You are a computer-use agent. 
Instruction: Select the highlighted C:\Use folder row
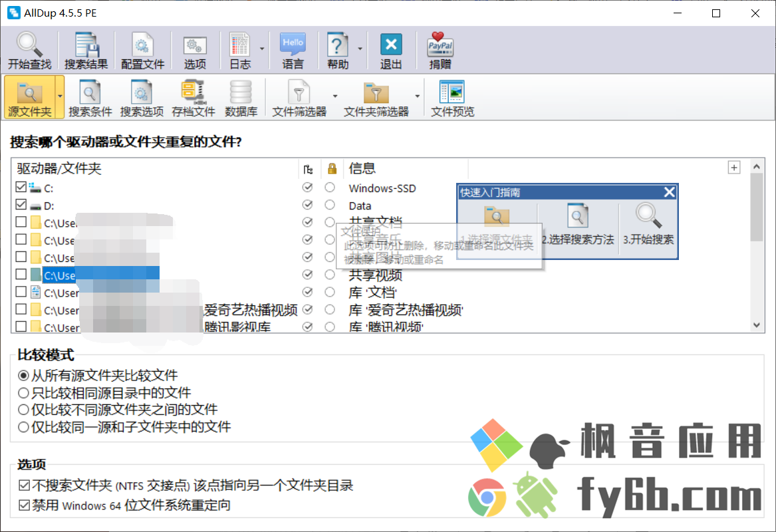101,275
